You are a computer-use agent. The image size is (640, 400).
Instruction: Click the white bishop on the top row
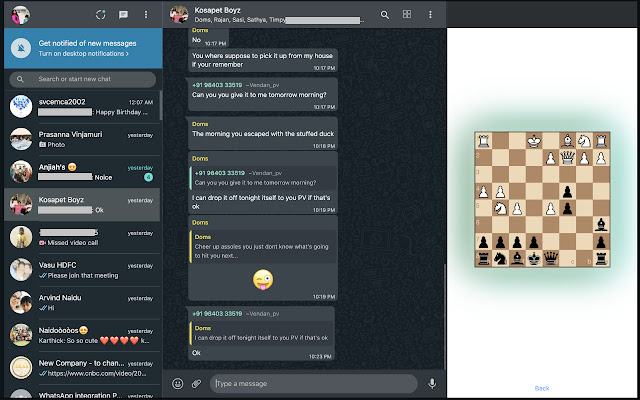pos(567,141)
